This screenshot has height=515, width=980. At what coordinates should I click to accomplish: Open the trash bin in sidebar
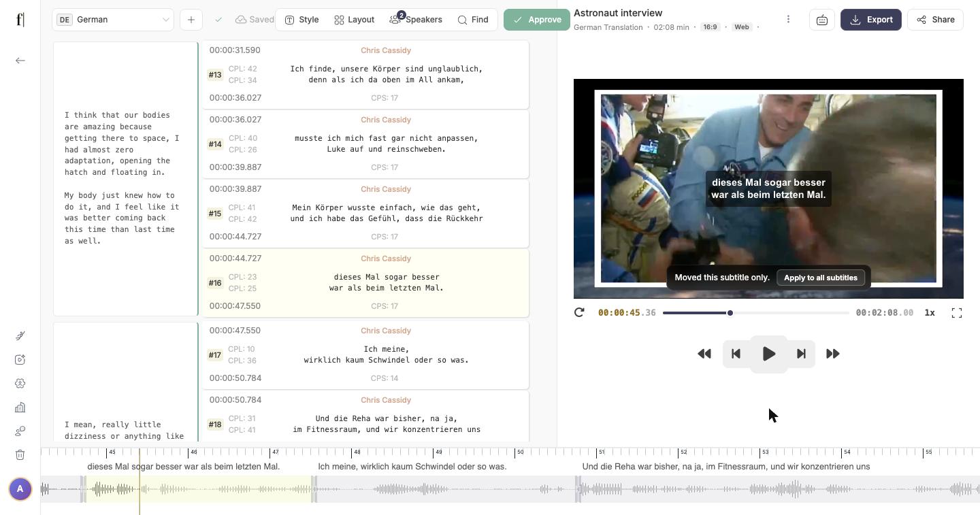20,454
